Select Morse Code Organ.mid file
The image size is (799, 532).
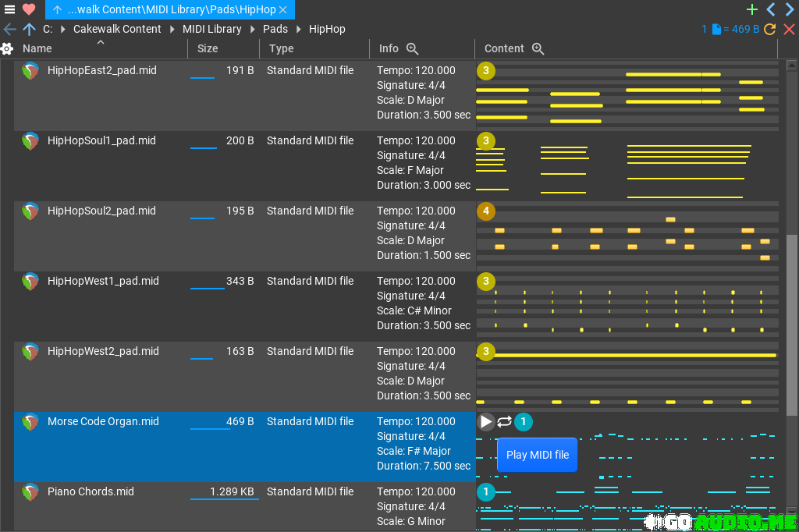pyautogui.click(x=103, y=421)
